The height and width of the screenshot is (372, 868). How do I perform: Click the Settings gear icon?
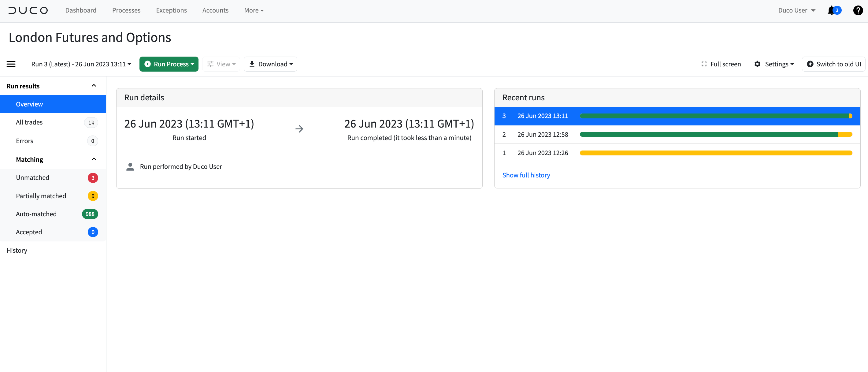point(758,64)
